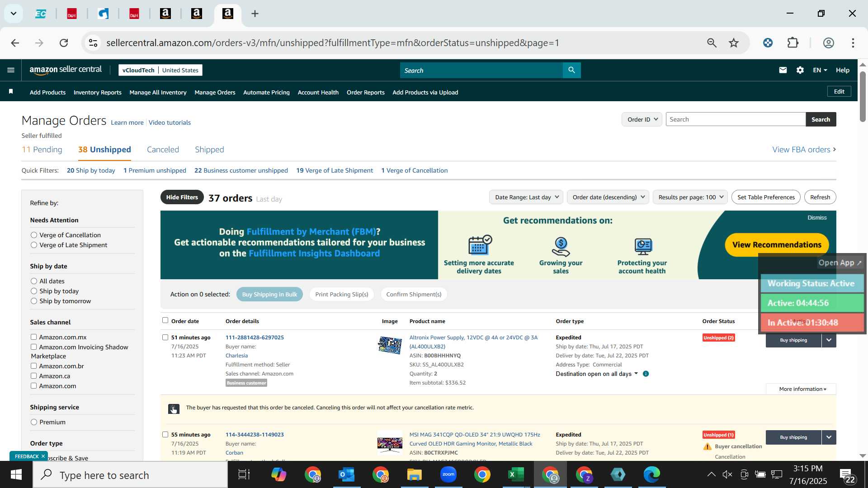Click the hand icon in cancellation notice

click(x=174, y=409)
